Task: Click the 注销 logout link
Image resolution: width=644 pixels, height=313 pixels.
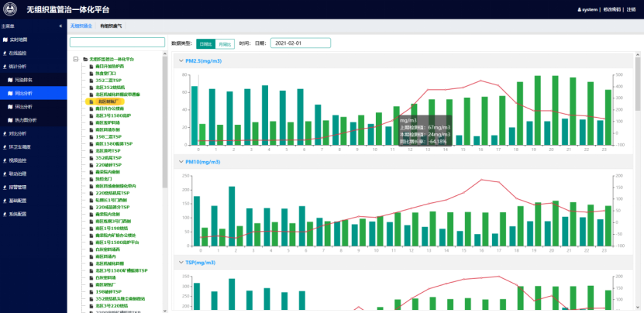Action: tap(631, 9)
